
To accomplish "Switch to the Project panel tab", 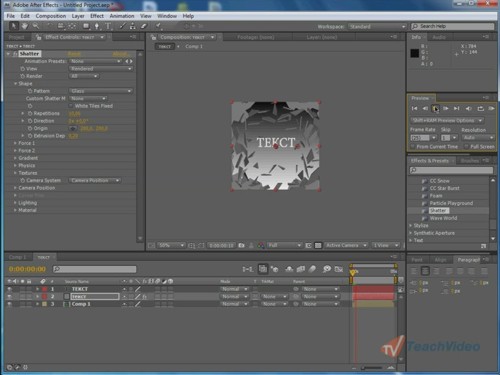I will pyautogui.click(x=17, y=37).
